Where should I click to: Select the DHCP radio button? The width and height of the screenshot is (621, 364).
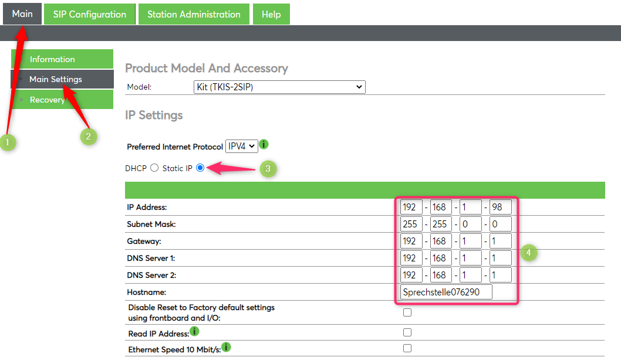pyautogui.click(x=154, y=168)
